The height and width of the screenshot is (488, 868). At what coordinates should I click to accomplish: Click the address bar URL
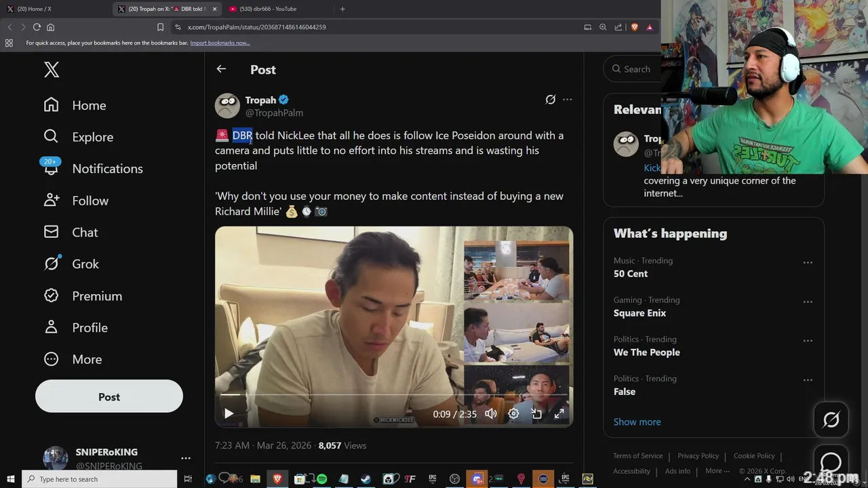point(256,27)
